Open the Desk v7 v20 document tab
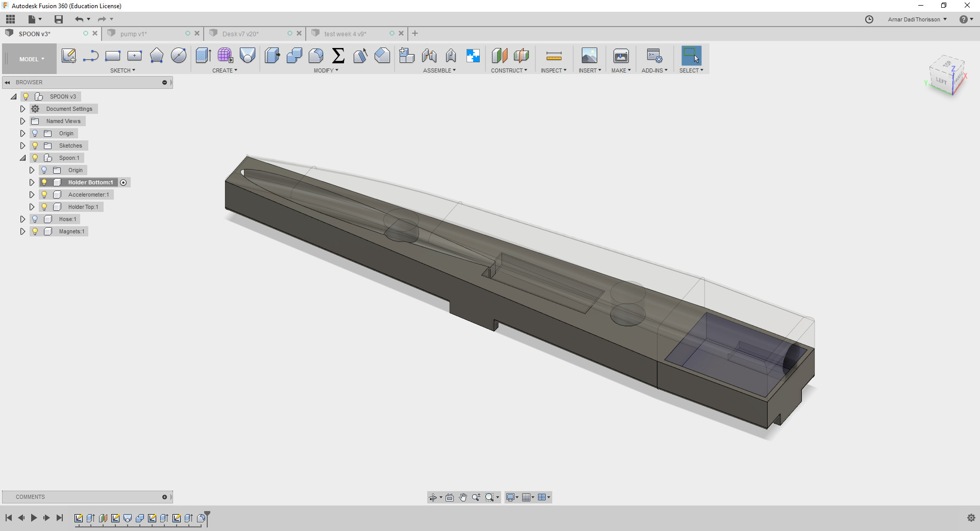This screenshot has width=980, height=531. [x=240, y=34]
